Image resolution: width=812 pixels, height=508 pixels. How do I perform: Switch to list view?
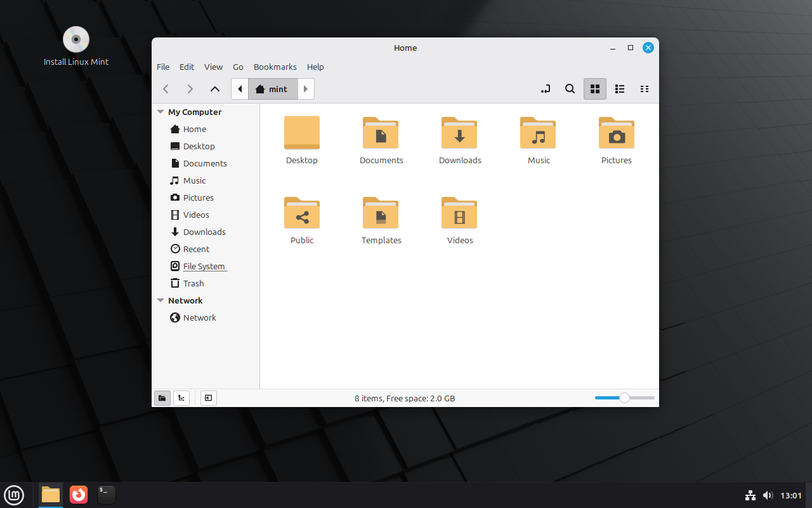pyautogui.click(x=620, y=89)
